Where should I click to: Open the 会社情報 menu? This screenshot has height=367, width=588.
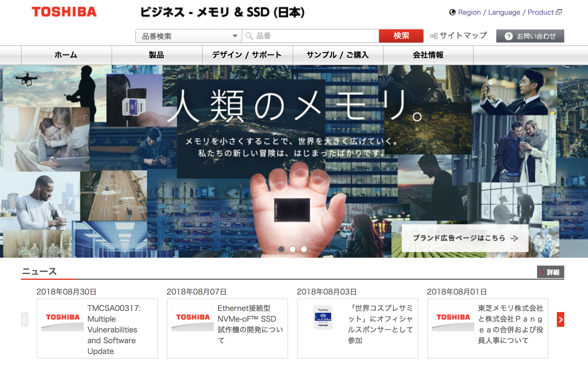coord(428,55)
